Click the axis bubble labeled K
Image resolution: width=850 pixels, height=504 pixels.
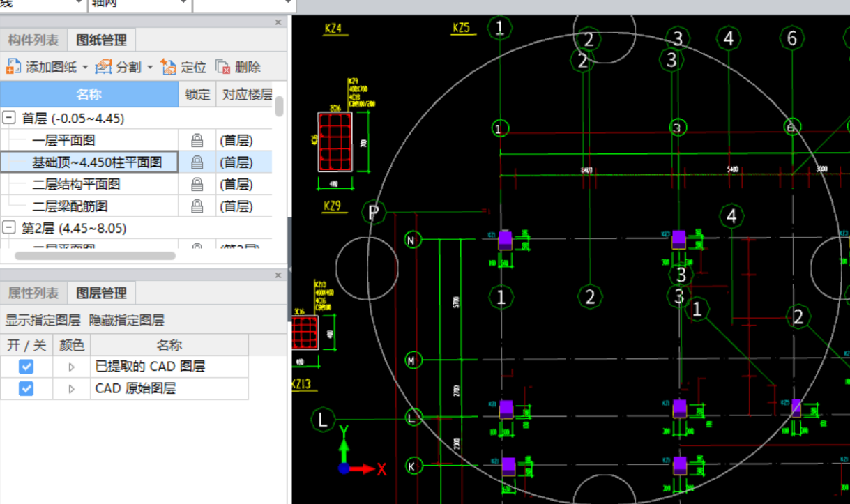[x=413, y=466]
